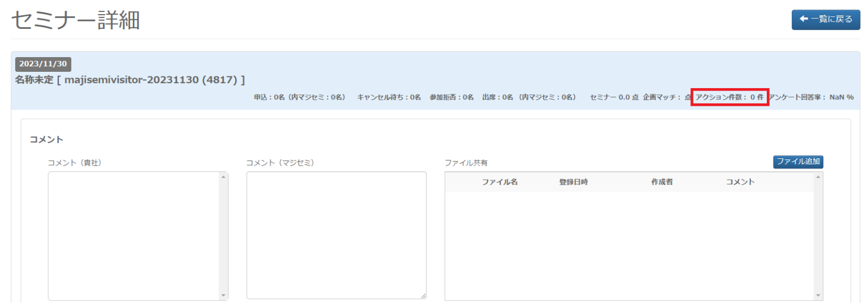The image size is (868, 303).
Task: Click the キャンセル待ち count
Action: click(389, 97)
